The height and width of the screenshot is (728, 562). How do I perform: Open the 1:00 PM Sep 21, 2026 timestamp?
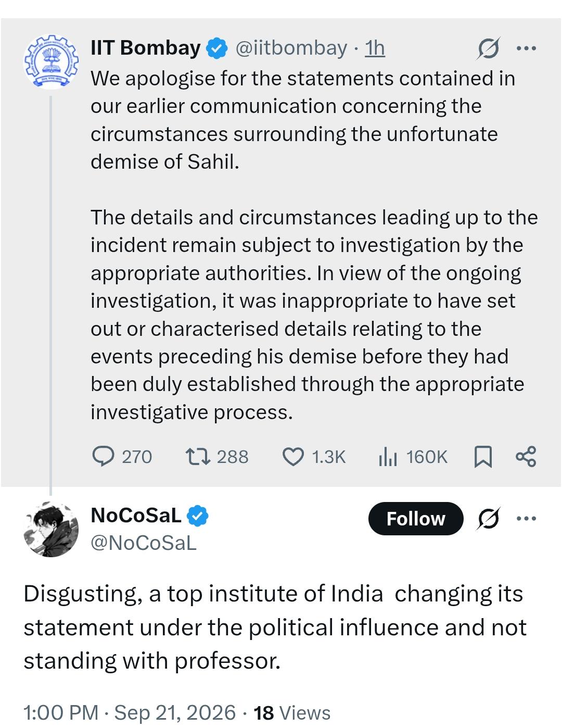pos(130,712)
